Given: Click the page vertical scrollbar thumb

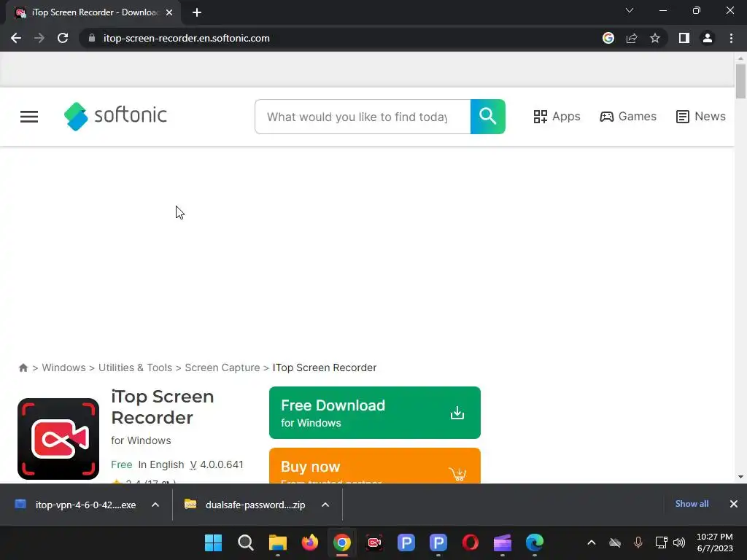Looking at the screenshot, I should (x=740, y=81).
